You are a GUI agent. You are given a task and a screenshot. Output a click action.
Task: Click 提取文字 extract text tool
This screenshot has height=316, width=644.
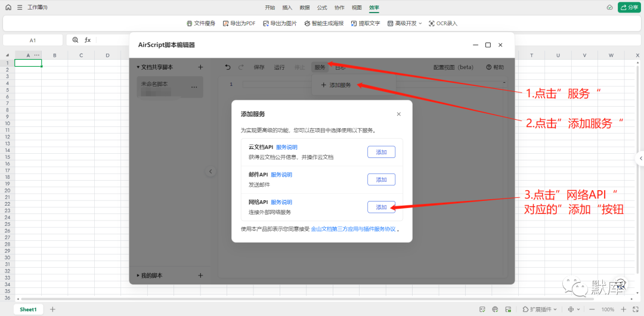[366, 23]
